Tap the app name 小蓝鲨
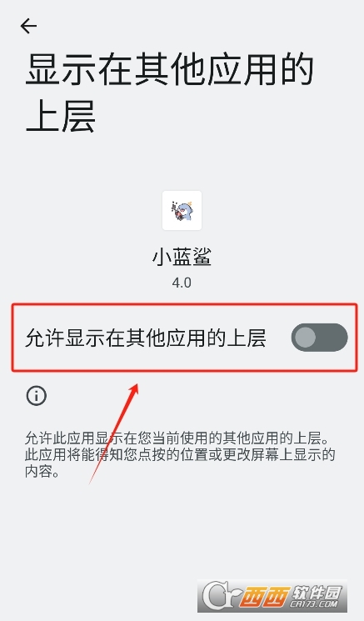 tap(182, 256)
